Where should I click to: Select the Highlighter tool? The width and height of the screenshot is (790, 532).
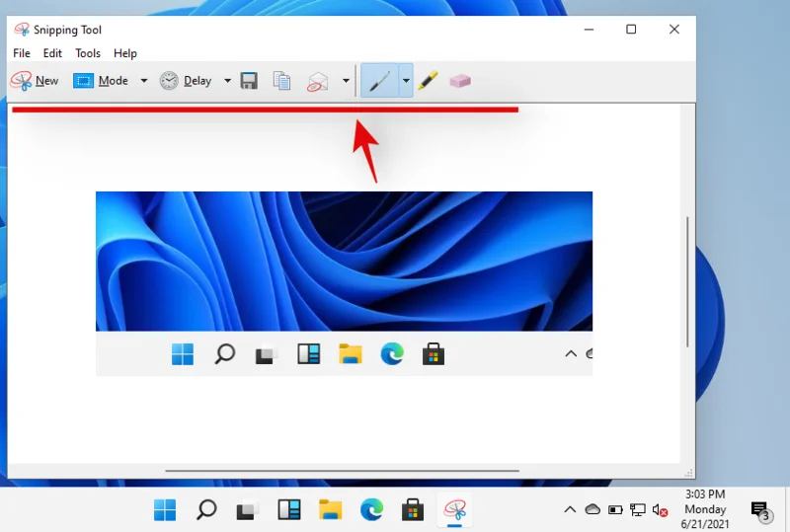(x=428, y=81)
